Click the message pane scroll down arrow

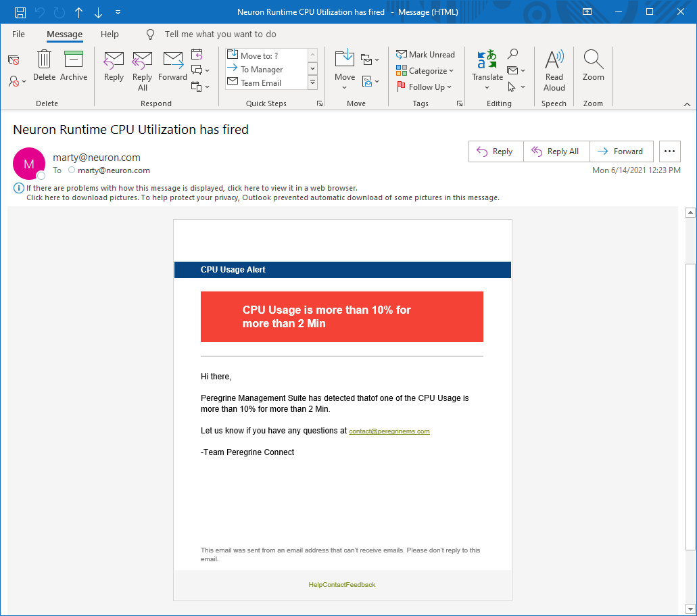690,609
